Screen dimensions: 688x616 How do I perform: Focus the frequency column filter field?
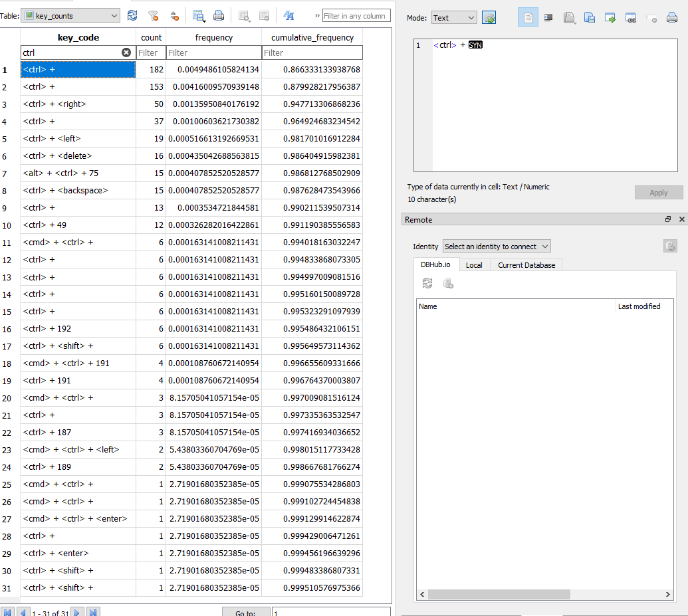213,52
